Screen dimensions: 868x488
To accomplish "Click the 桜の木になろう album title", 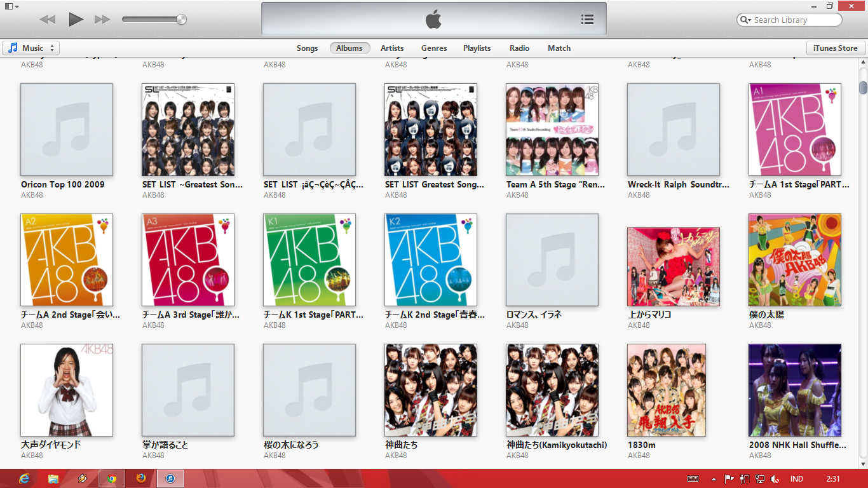I will click(291, 445).
